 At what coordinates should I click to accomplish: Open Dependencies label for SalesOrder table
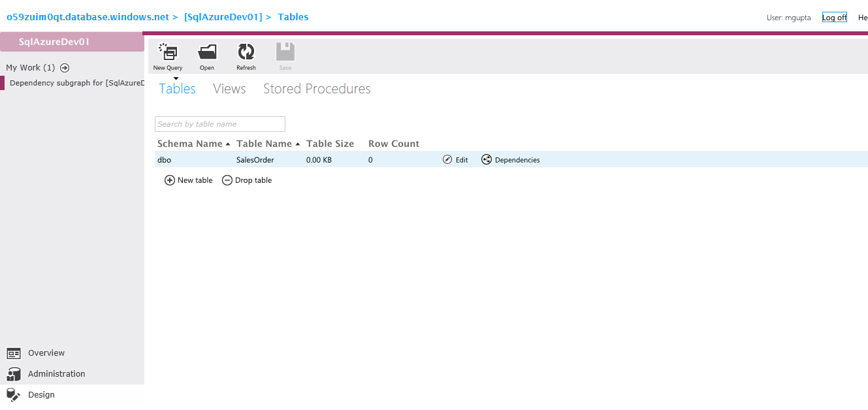point(517,160)
